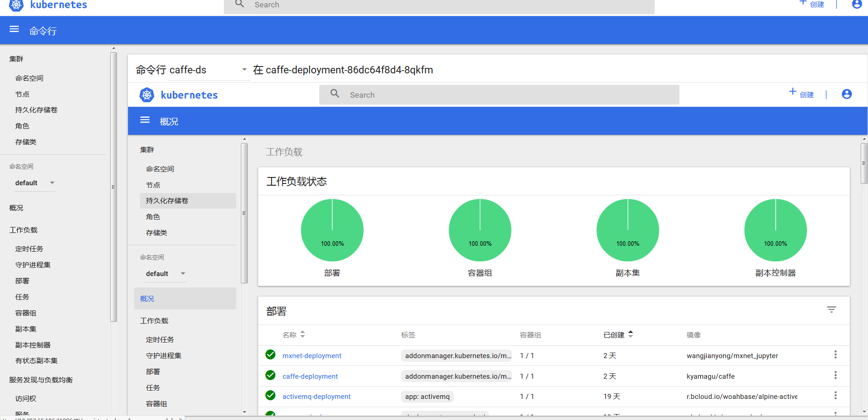The image size is (868, 420).
Task: Click the 创建 button in the outer header
Action: coord(812,4)
